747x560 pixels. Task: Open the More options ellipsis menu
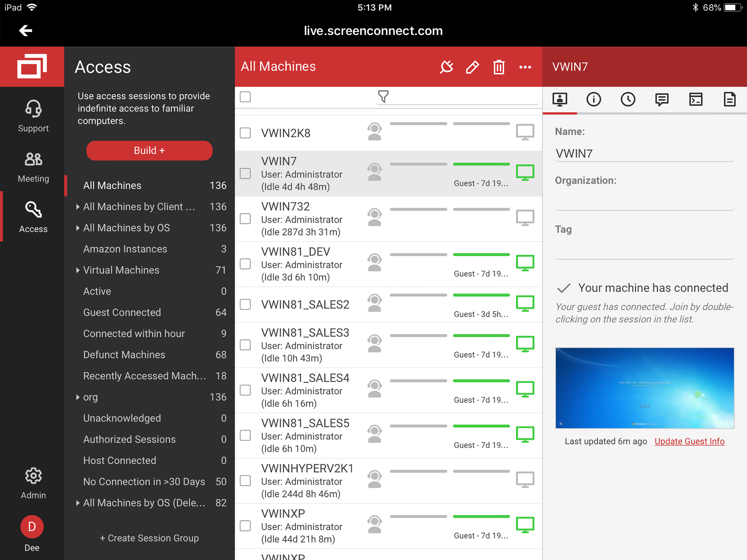tap(525, 67)
